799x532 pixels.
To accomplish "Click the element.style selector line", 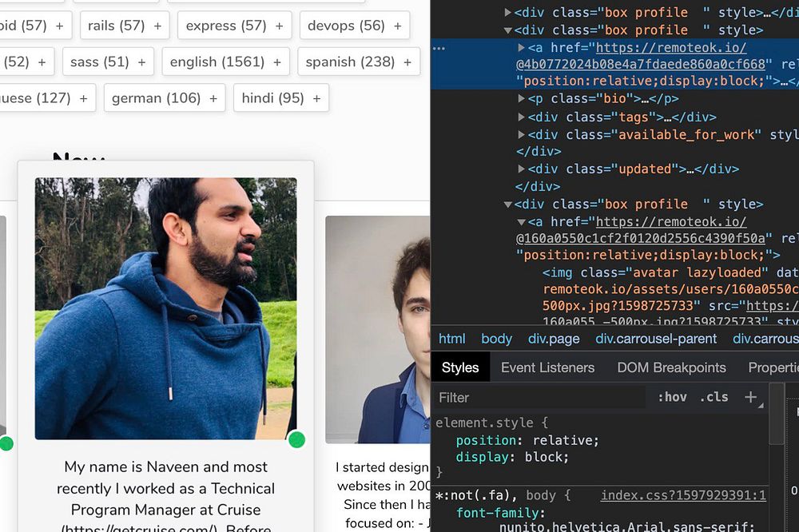I will click(491, 423).
